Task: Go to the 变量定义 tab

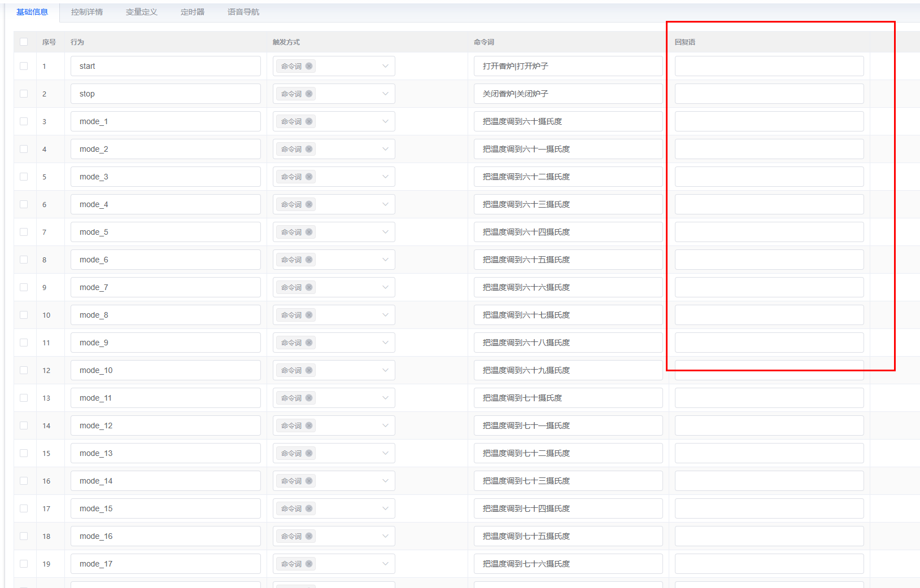Action: click(141, 12)
